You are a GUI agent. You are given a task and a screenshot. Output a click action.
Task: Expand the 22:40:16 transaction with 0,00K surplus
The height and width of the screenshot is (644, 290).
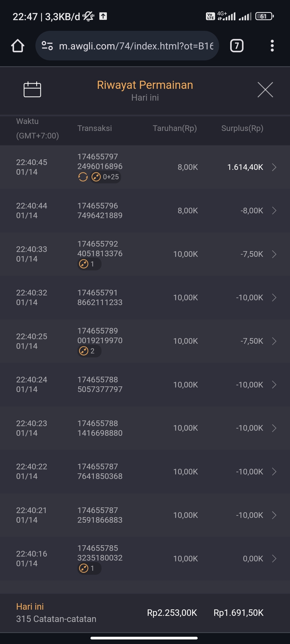coord(274,559)
